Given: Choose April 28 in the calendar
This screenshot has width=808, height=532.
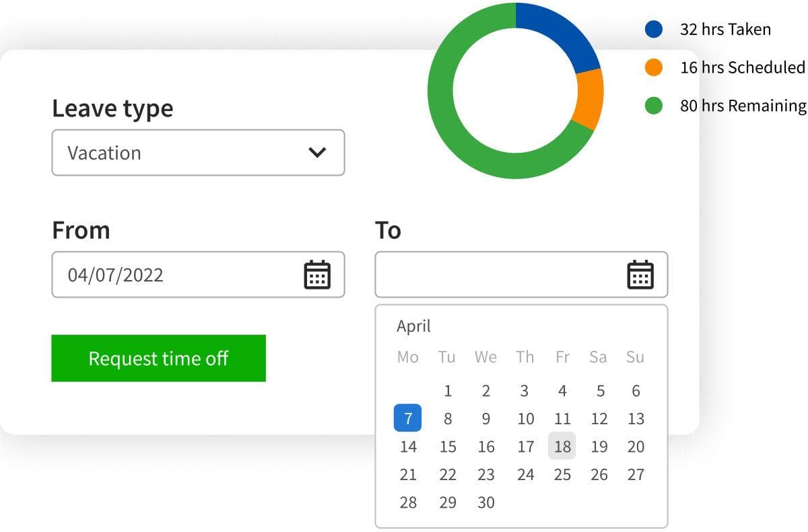Looking at the screenshot, I should [x=408, y=502].
